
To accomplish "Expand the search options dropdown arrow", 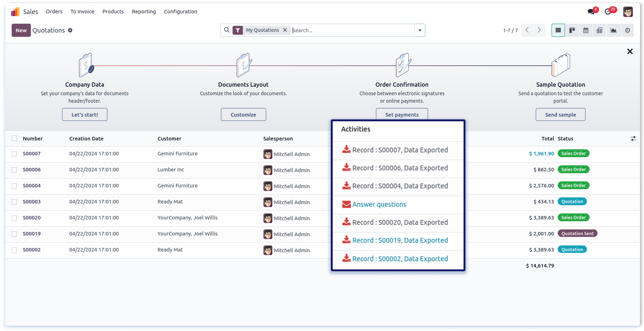I will click(x=420, y=30).
